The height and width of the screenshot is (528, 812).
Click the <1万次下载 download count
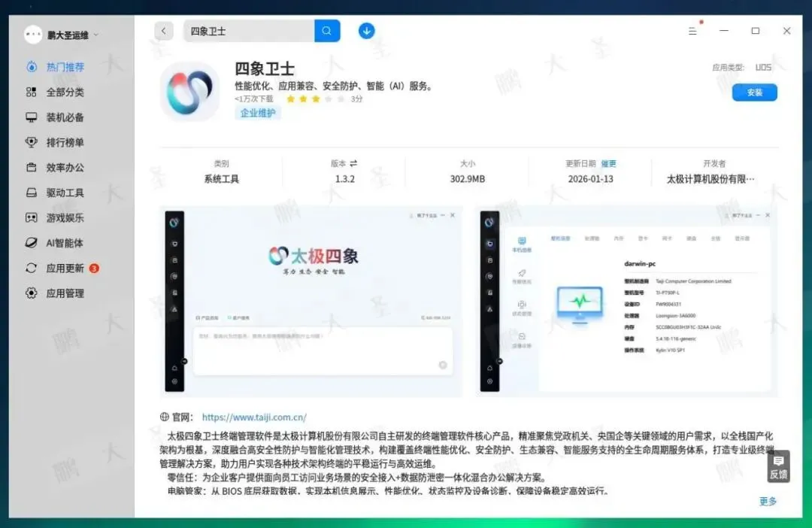tap(254, 99)
